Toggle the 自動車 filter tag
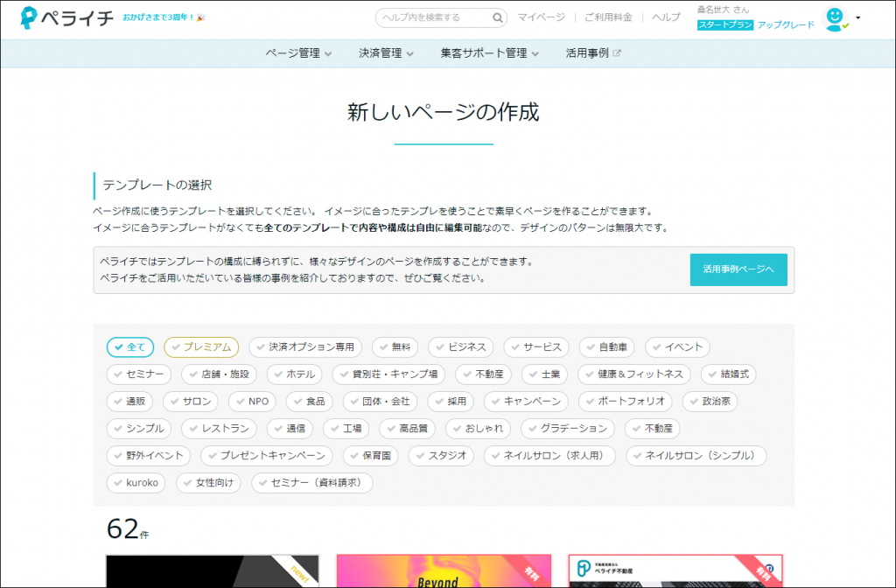 (607, 346)
